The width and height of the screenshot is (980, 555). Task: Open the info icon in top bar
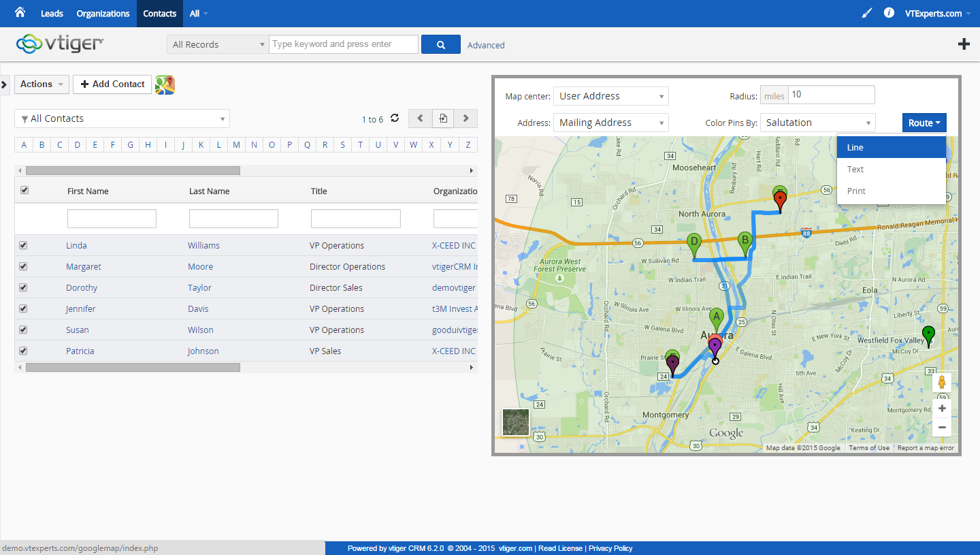point(889,13)
